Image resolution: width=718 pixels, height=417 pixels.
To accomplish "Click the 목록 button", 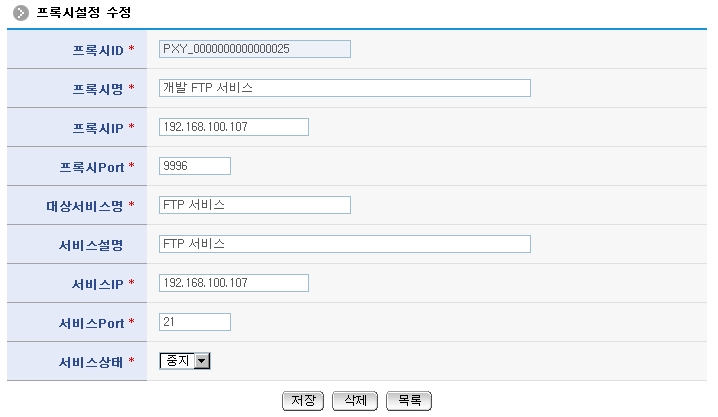I will pos(408,400).
